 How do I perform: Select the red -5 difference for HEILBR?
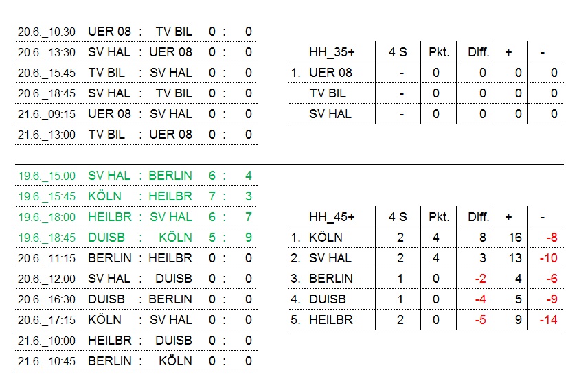pyautogui.click(x=479, y=320)
